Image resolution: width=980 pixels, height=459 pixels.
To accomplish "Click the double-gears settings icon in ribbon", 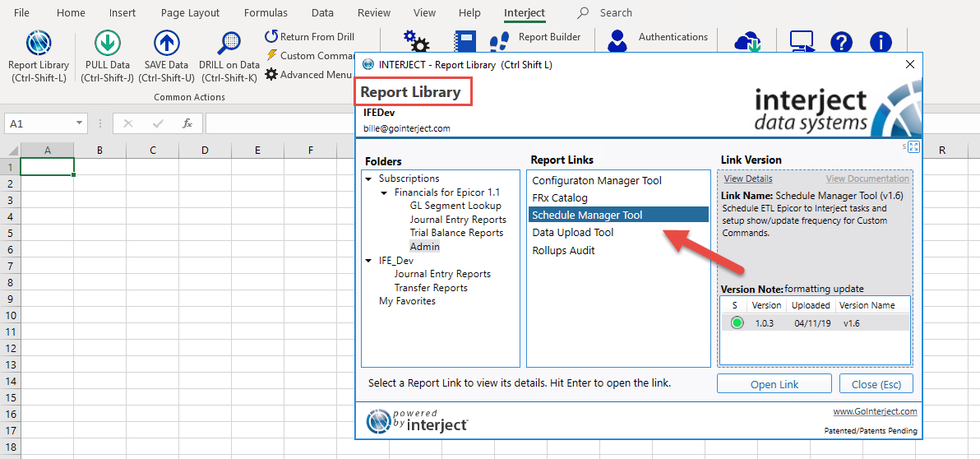I will click(416, 42).
